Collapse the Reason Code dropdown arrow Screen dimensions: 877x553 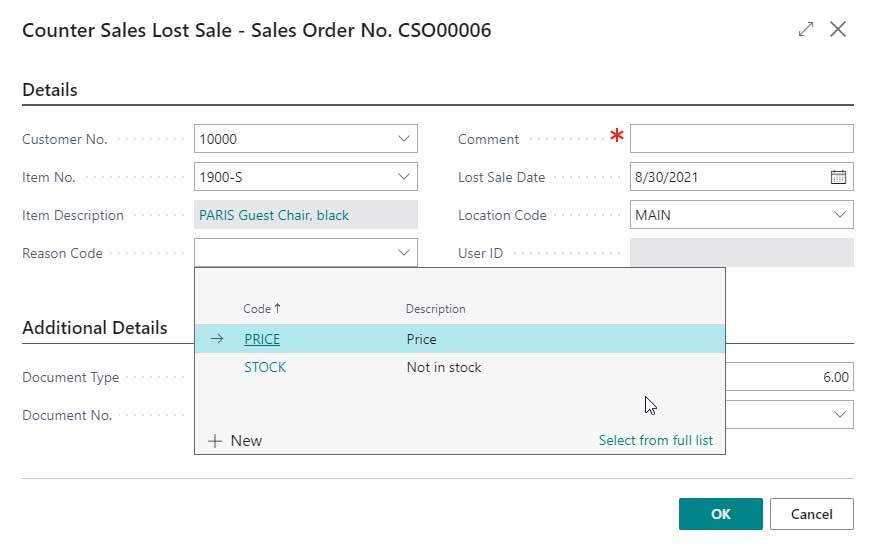(403, 253)
